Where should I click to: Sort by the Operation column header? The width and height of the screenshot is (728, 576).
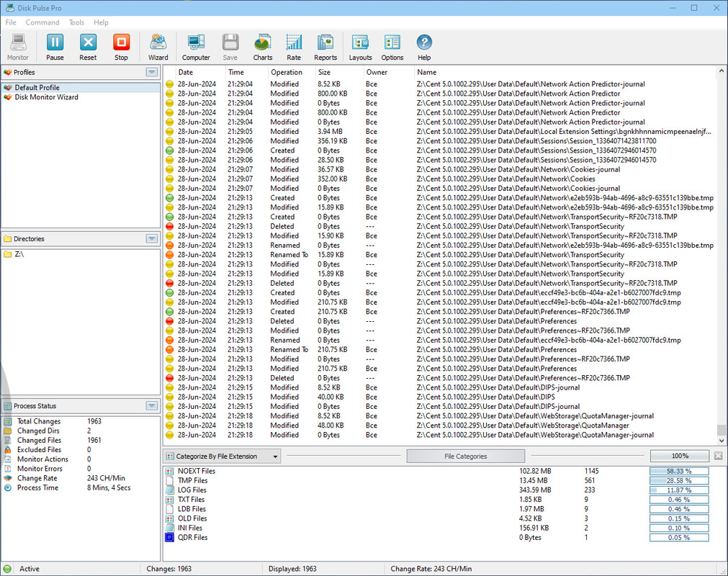tap(292, 72)
